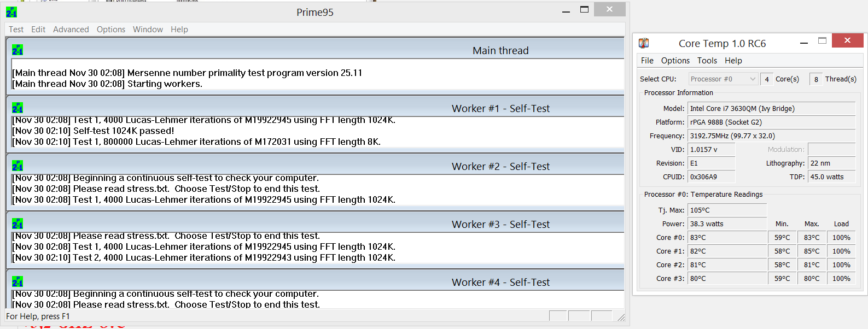This screenshot has width=868, height=329.
Task: Click the Lithography value 22 nm
Action: point(831,163)
